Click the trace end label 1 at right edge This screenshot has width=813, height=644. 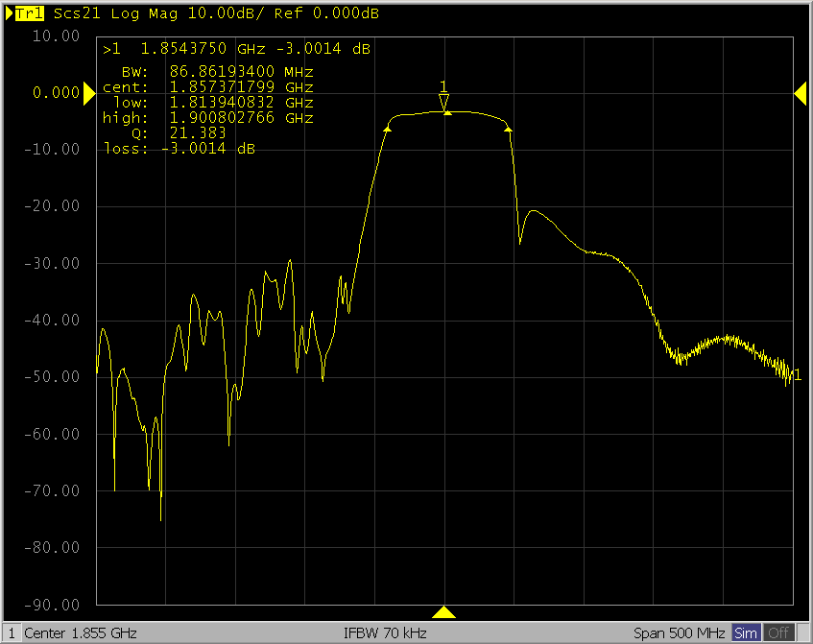pyautogui.click(x=796, y=373)
